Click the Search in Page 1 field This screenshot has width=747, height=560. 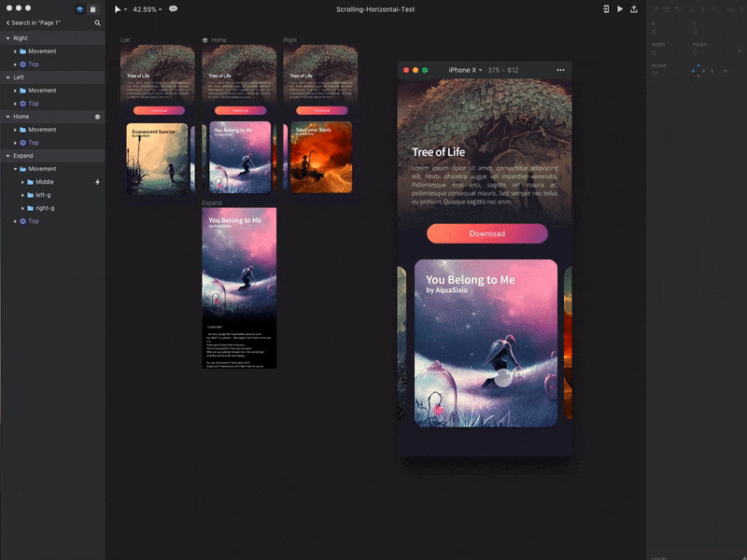tap(35, 22)
